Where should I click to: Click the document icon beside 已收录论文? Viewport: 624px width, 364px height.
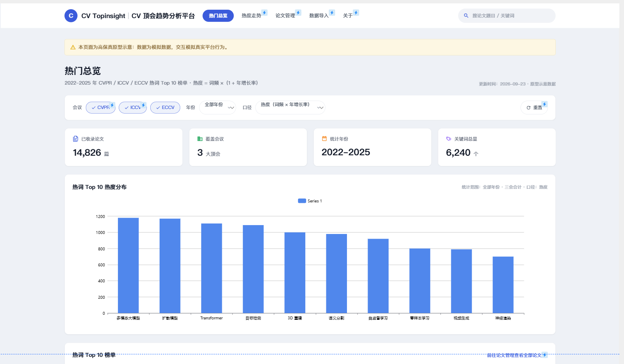click(x=76, y=139)
